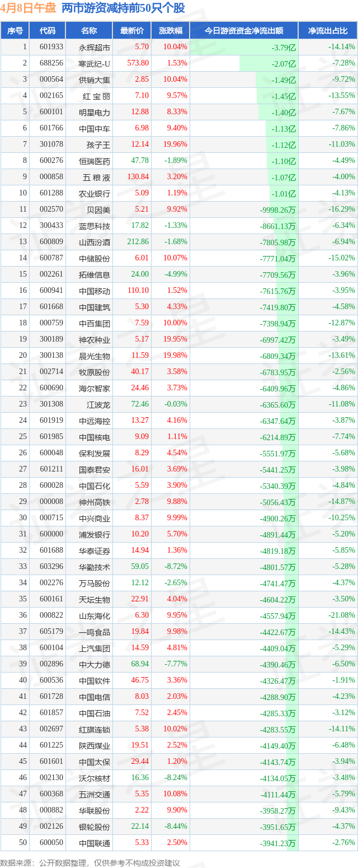Select stock name 农业银行
358x868 pixels.
point(95,194)
